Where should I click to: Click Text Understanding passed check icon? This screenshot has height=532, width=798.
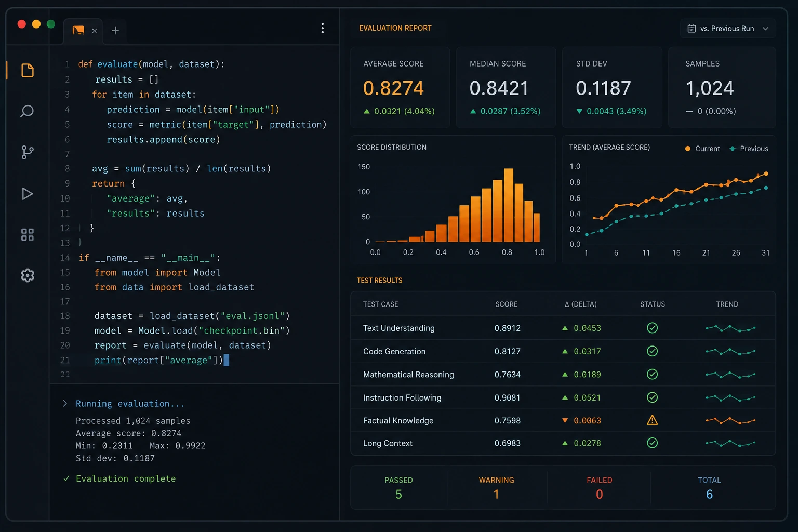pos(653,328)
